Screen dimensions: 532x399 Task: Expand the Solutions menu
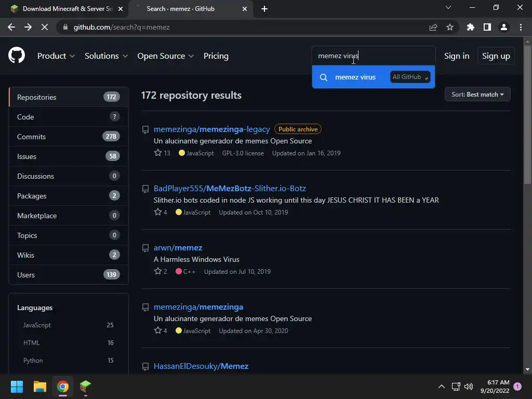click(x=106, y=56)
